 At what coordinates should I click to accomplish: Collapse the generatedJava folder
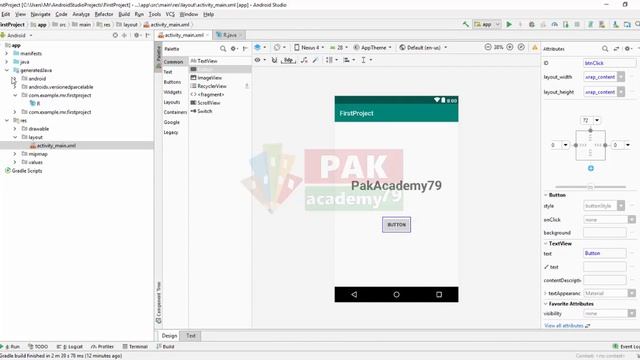pos(7,70)
